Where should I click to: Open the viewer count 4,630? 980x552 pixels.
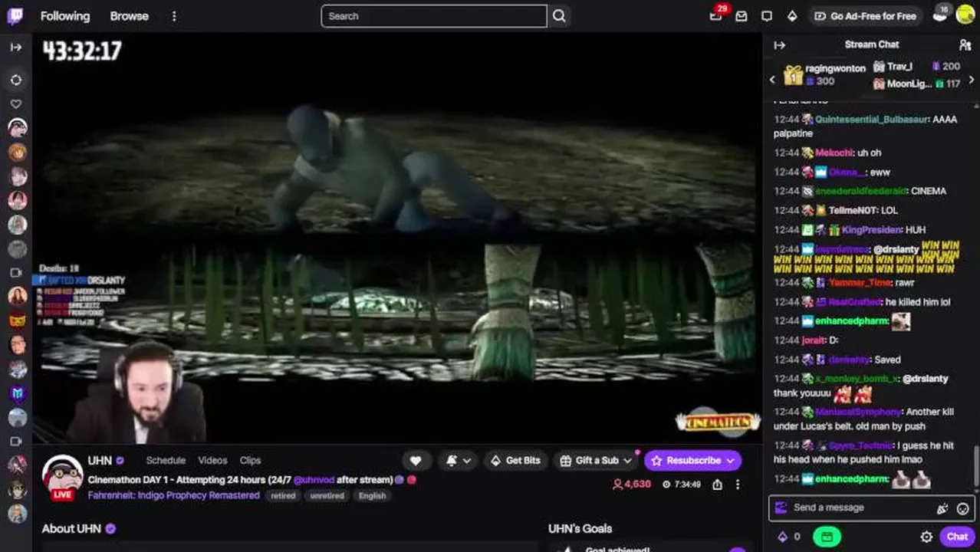pos(631,485)
